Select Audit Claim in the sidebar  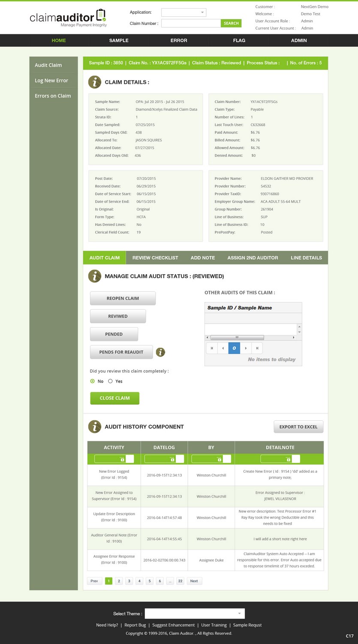[48, 65]
